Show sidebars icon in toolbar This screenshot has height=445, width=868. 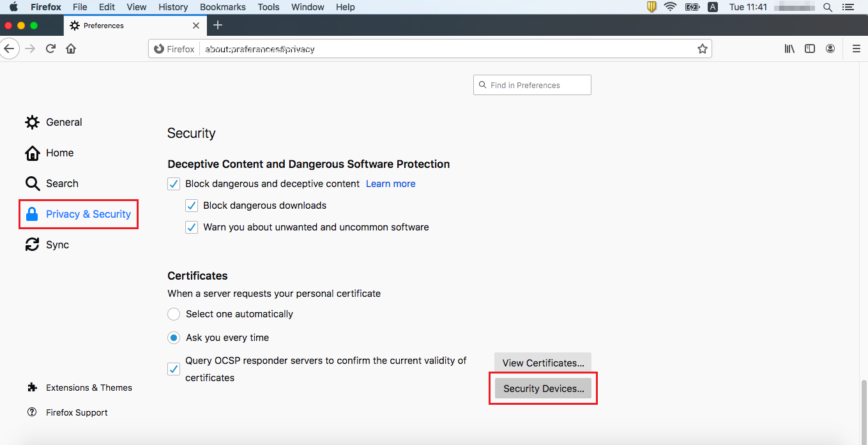[810, 49]
